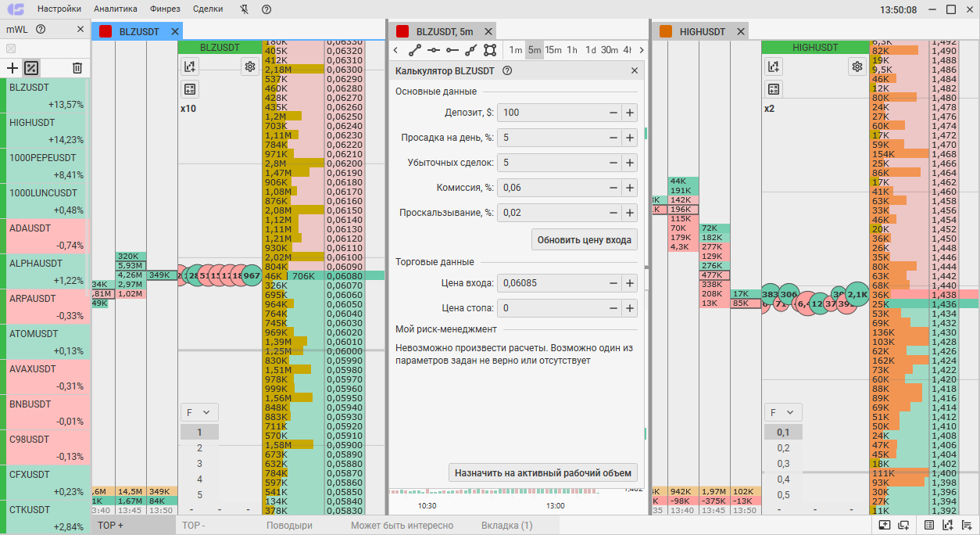Open calculator icon in the HIGHUSDT panel
Screen dimensions: 980x535
click(x=774, y=88)
